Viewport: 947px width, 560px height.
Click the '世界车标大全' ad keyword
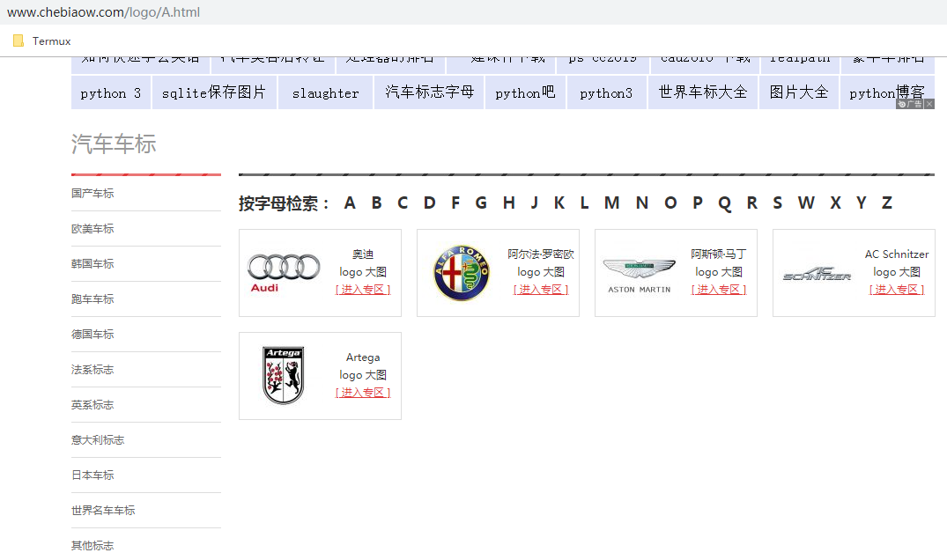pos(703,92)
